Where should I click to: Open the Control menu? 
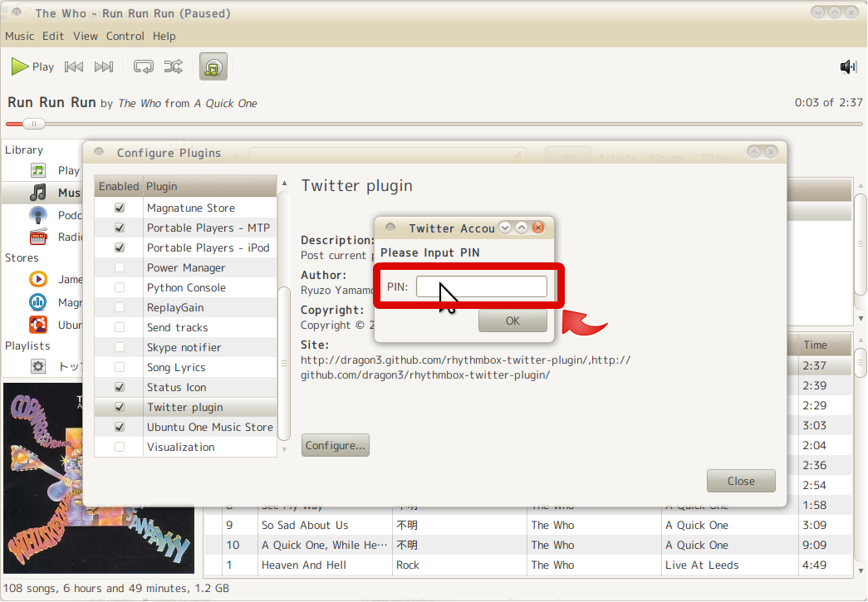point(125,36)
